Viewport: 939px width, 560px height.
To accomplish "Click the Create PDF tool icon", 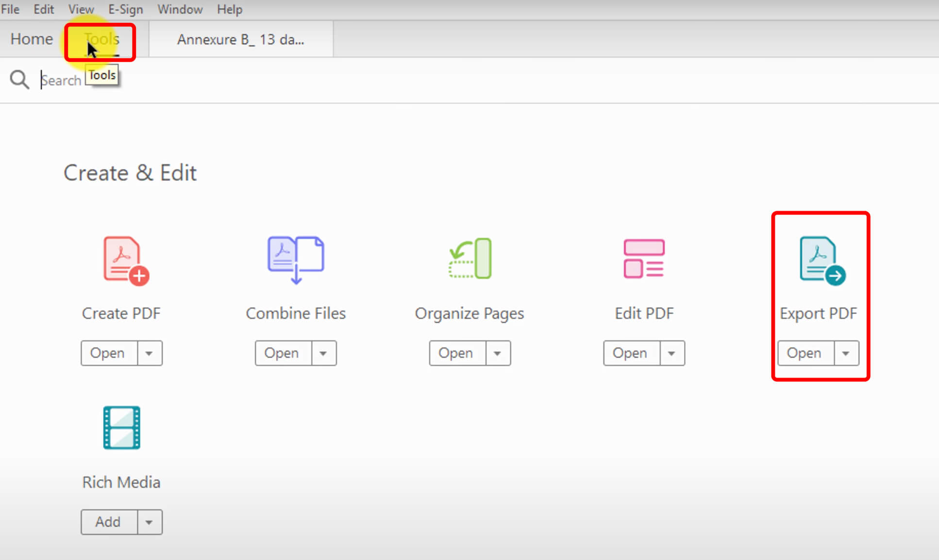I will (126, 261).
